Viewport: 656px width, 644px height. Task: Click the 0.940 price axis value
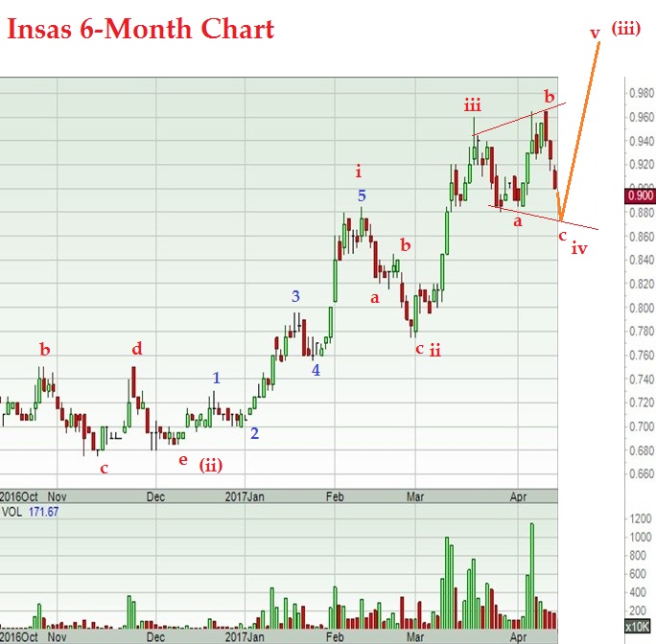coord(642,141)
